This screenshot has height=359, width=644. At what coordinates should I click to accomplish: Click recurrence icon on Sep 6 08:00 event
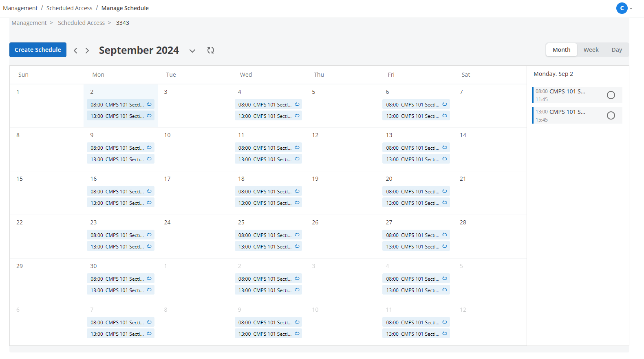tap(445, 104)
